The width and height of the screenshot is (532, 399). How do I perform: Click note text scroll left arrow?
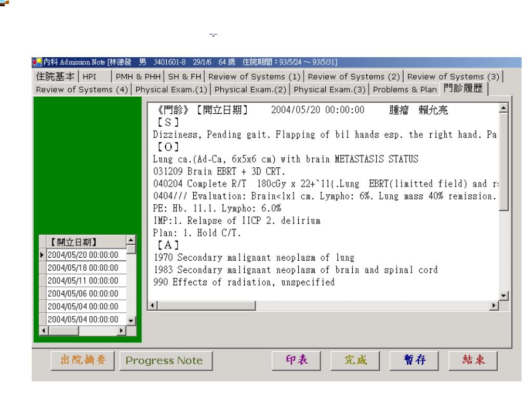click(x=153, y=305)
